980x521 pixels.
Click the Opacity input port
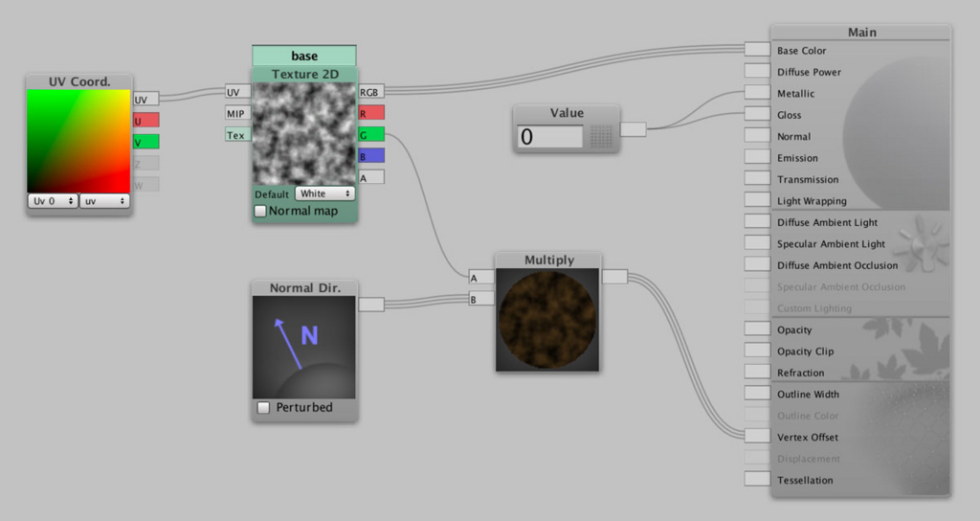[x=757, y=328]
